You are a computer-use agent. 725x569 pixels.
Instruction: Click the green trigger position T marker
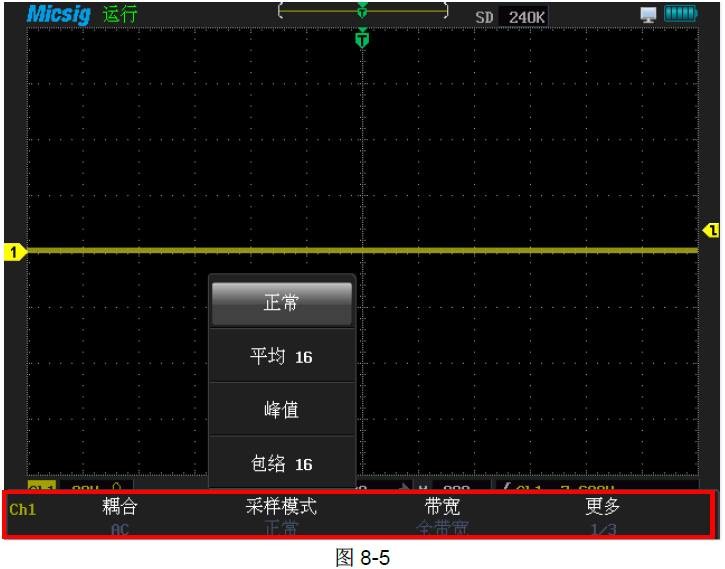click(362, 38)
